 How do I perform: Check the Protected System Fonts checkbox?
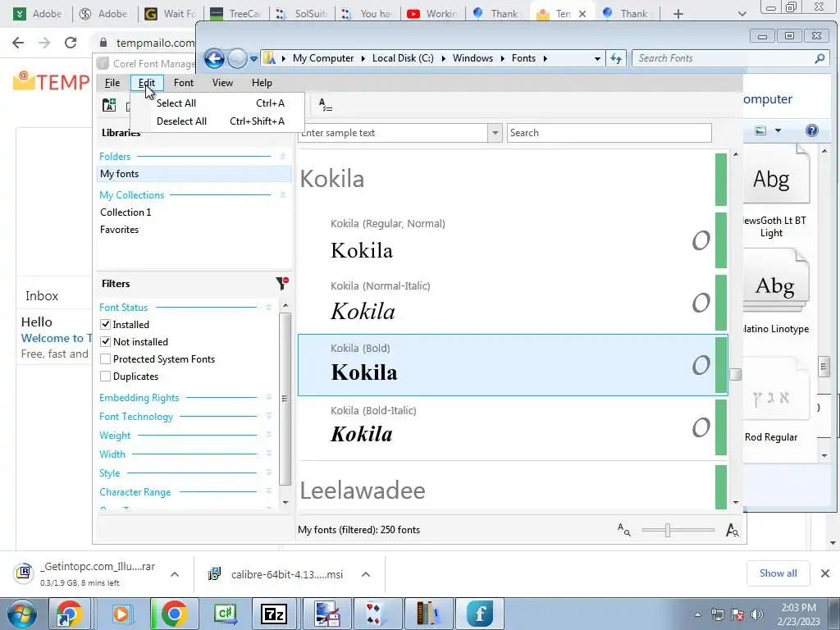pos(106,359)
